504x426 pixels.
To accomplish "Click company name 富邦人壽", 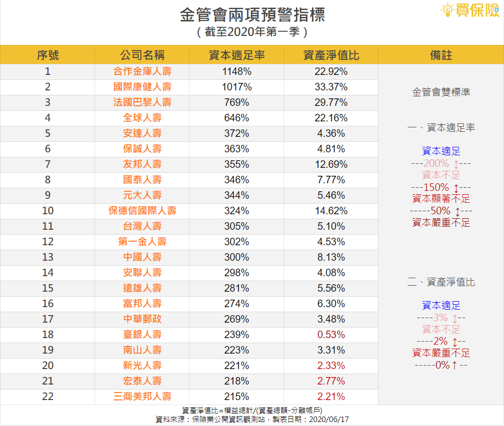I will click(x=142, y=303).
